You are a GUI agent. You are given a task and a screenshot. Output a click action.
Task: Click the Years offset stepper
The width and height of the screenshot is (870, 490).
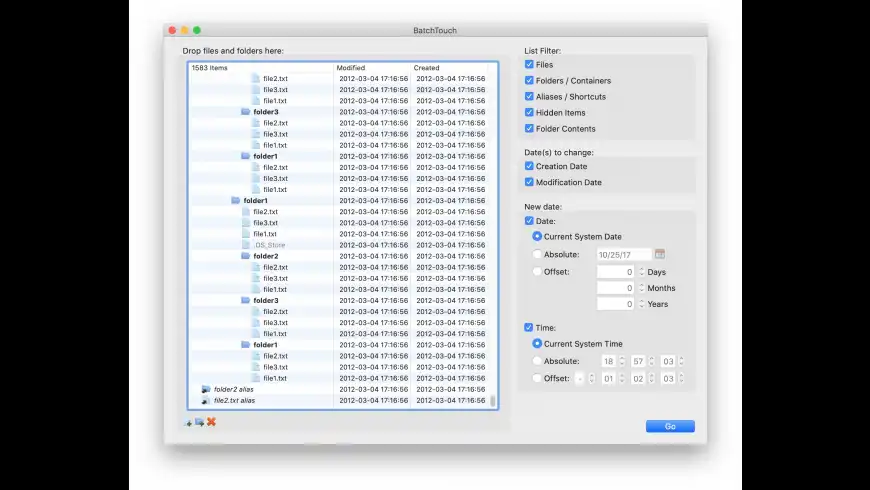[641, 304]
